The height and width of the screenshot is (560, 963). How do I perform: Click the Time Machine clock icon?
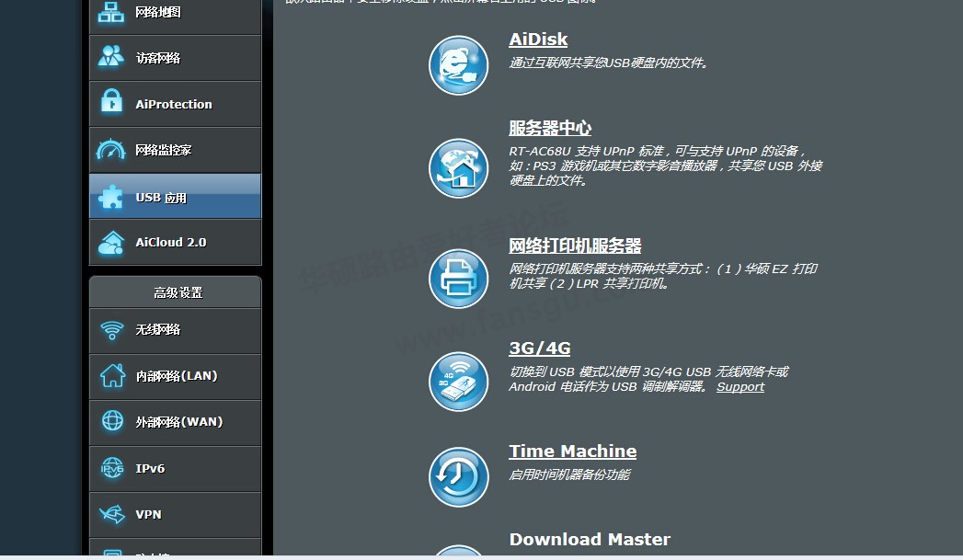tap(458, 477)
